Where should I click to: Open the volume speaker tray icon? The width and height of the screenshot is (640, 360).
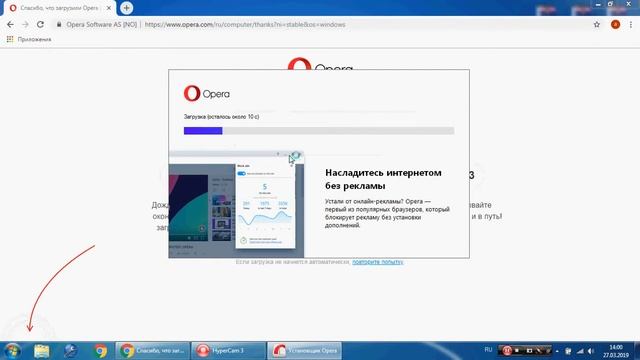click(591, 351)
